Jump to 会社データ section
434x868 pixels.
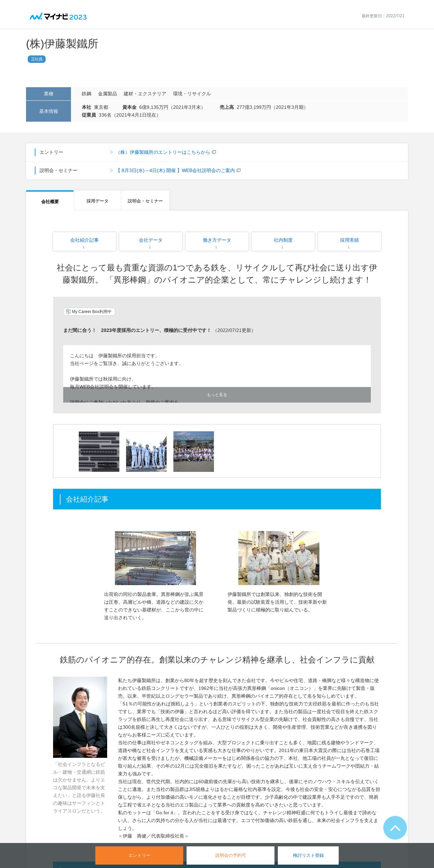(151, 242)
